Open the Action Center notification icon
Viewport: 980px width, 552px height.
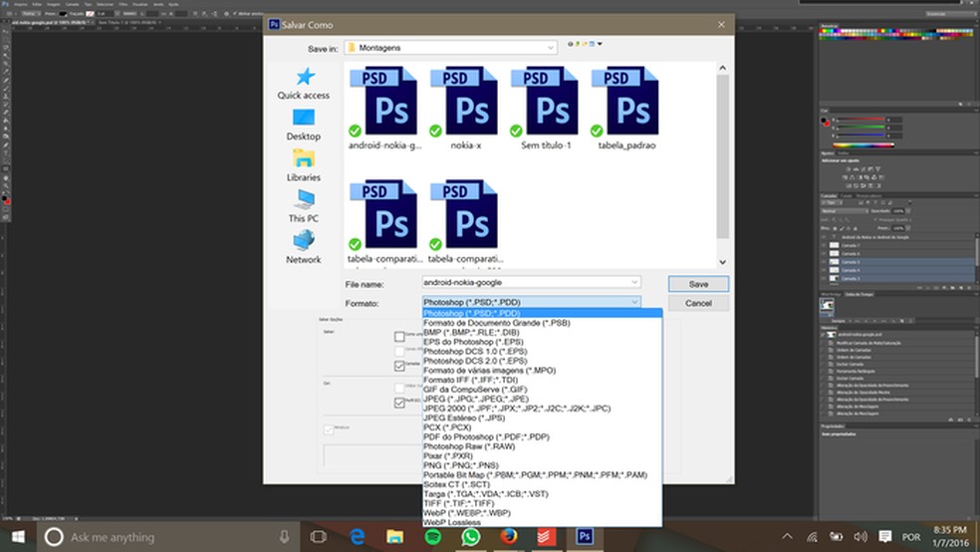[885, 537]
